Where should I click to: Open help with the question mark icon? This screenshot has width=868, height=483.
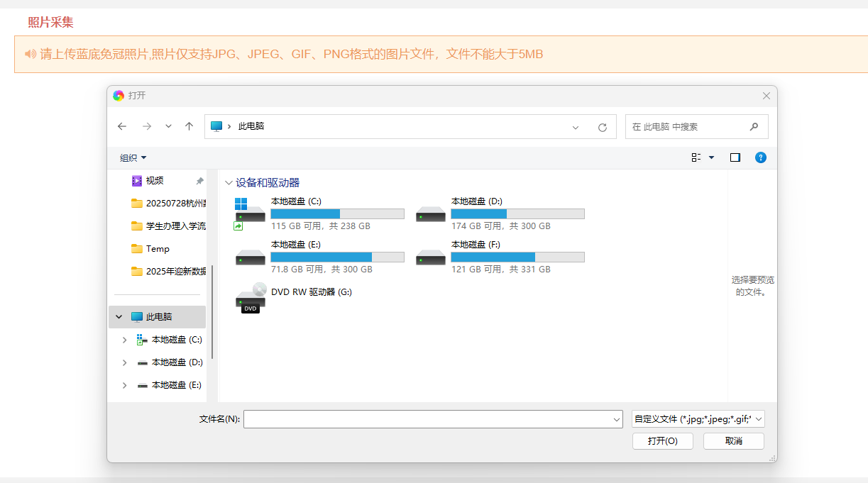coord(760,157)
